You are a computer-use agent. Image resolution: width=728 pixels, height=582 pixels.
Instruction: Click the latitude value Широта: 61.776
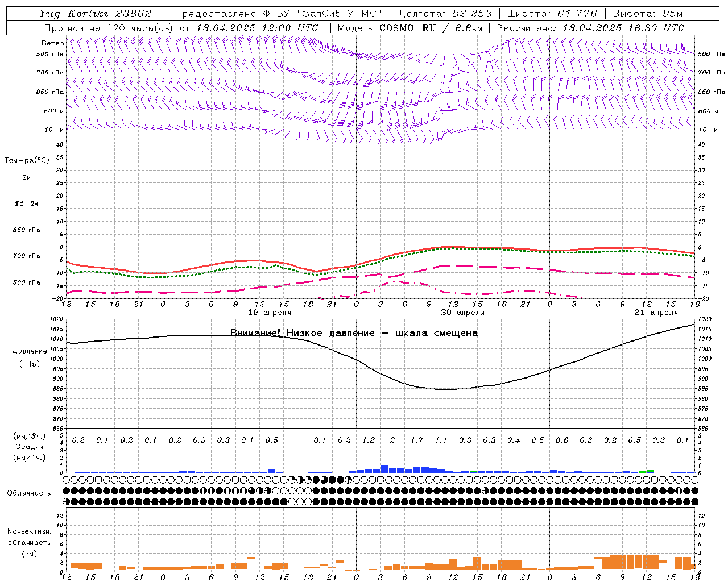point(552,14)
